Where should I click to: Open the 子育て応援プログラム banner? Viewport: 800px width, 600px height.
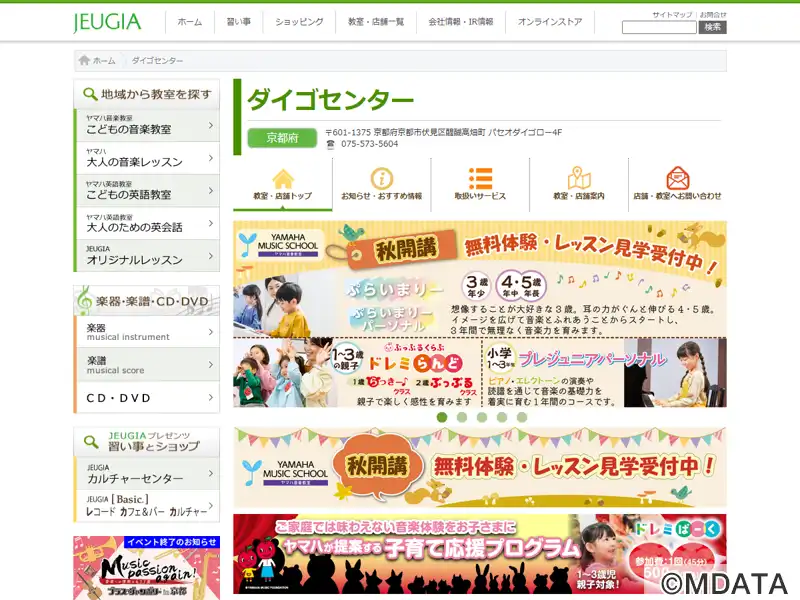[480, 554]
